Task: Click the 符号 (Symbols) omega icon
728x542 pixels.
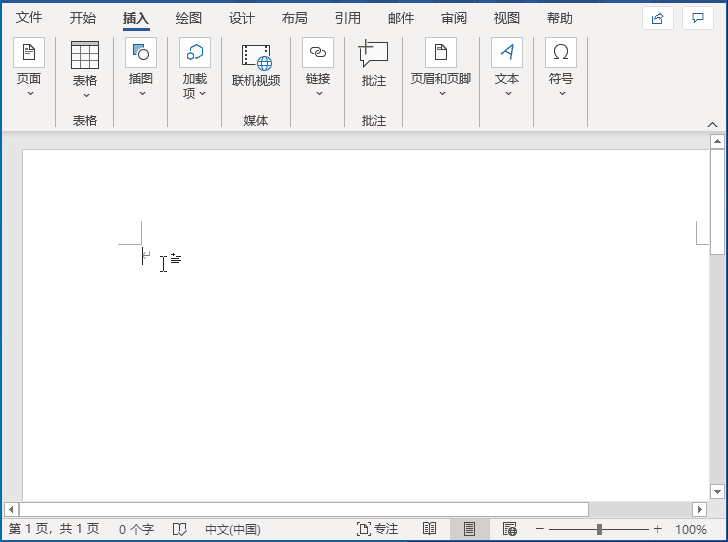Action: (x=560, y=52)
